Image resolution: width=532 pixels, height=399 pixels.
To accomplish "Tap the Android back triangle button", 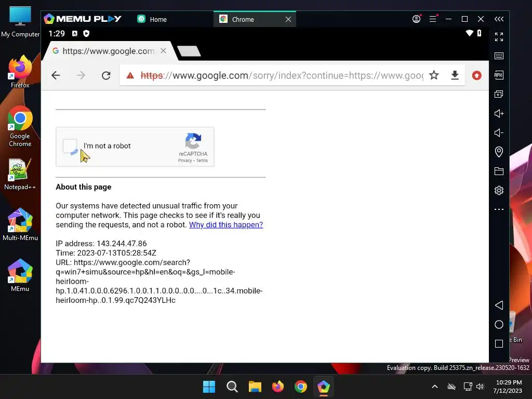I will (x=499, y=305).
